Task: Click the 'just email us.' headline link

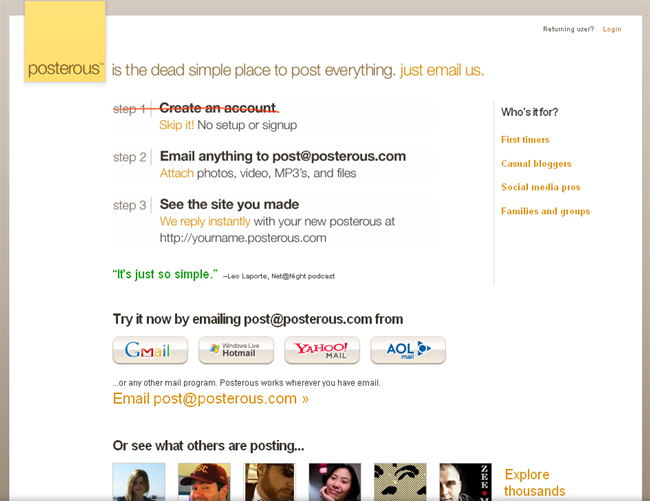Action: 442,70
